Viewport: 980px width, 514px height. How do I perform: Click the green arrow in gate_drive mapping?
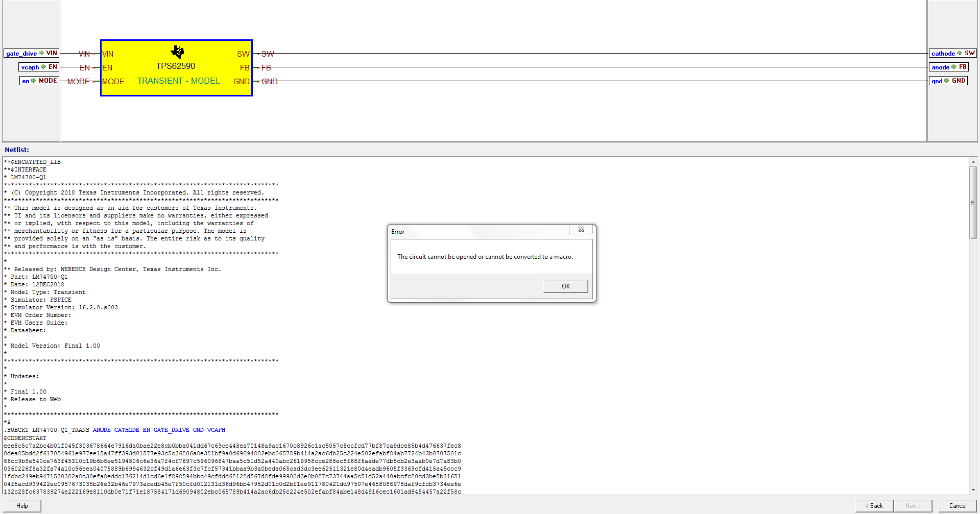[41, 53]
